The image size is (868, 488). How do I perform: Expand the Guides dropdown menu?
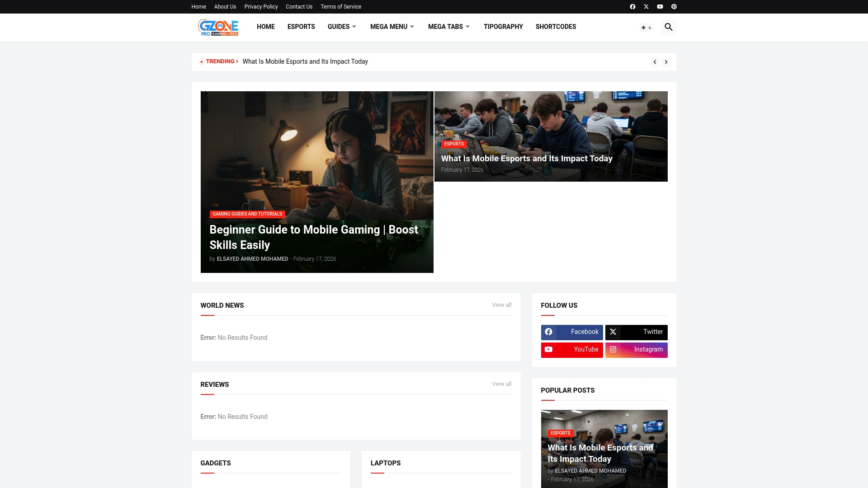(x=342, y=27)
